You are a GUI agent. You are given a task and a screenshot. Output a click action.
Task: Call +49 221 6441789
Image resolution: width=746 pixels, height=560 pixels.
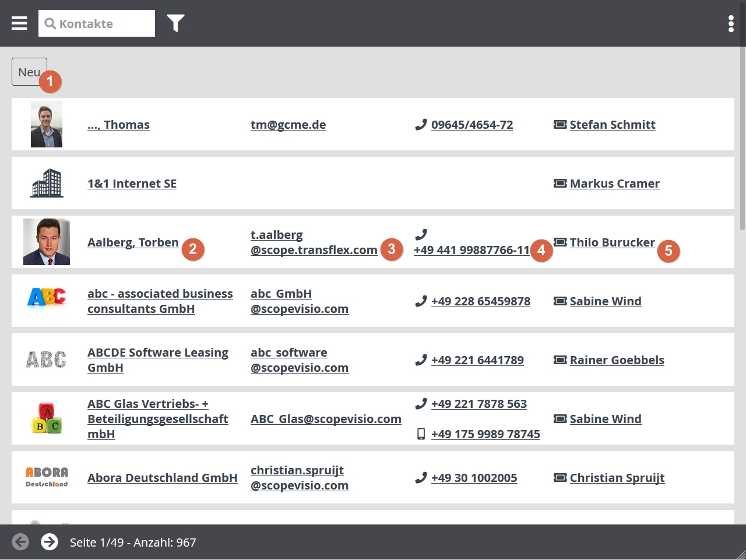coord(477,360)
